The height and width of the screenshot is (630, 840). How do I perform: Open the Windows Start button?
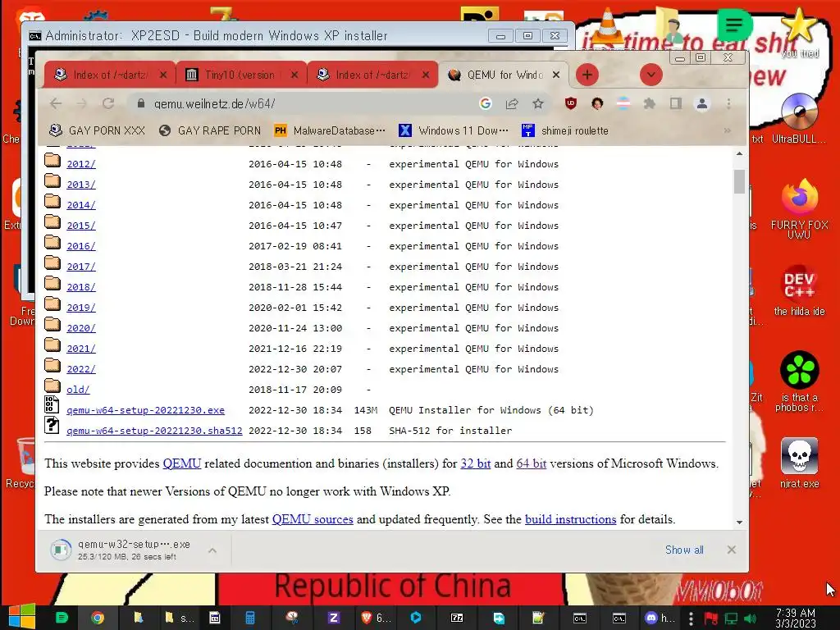click(22, 617)
